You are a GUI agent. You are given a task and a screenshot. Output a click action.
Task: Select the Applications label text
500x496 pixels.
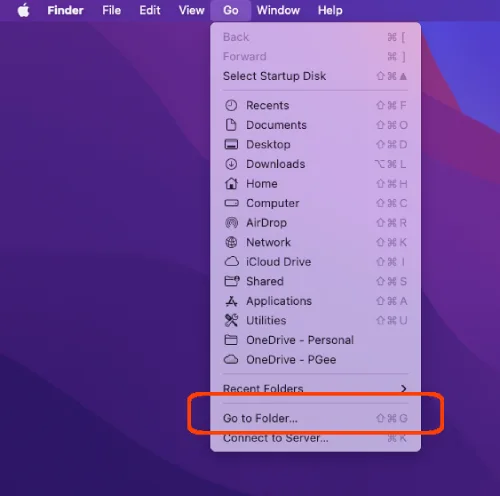click(279, 301)
